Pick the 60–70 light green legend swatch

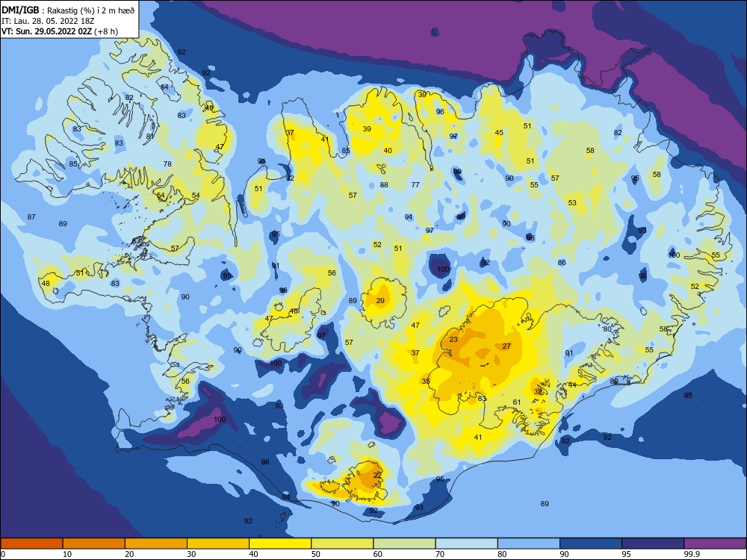tap(404, 544)
